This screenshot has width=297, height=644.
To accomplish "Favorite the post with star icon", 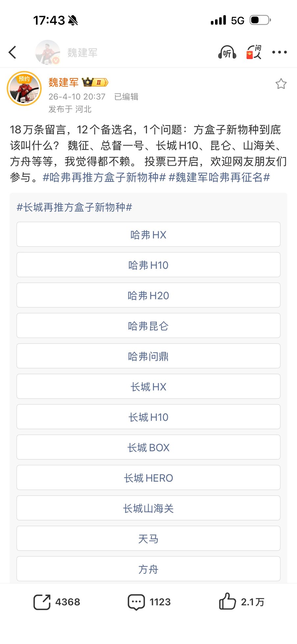I will [x=281, y=84].
